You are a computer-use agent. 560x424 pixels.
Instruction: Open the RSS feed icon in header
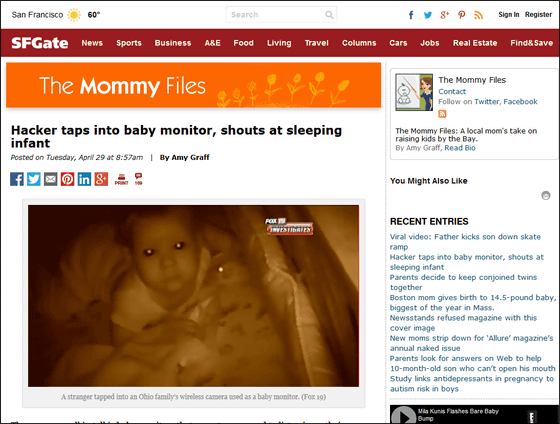(479, 15)
